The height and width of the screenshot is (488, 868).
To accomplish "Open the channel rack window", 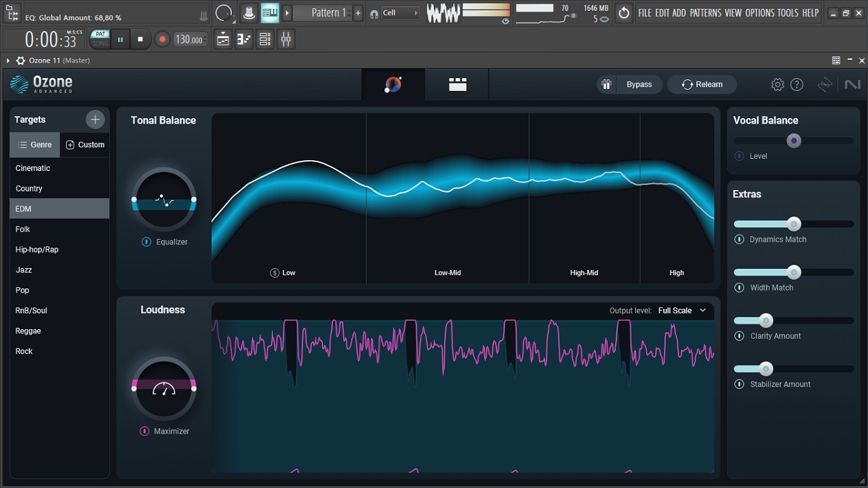I will point(265,40).
